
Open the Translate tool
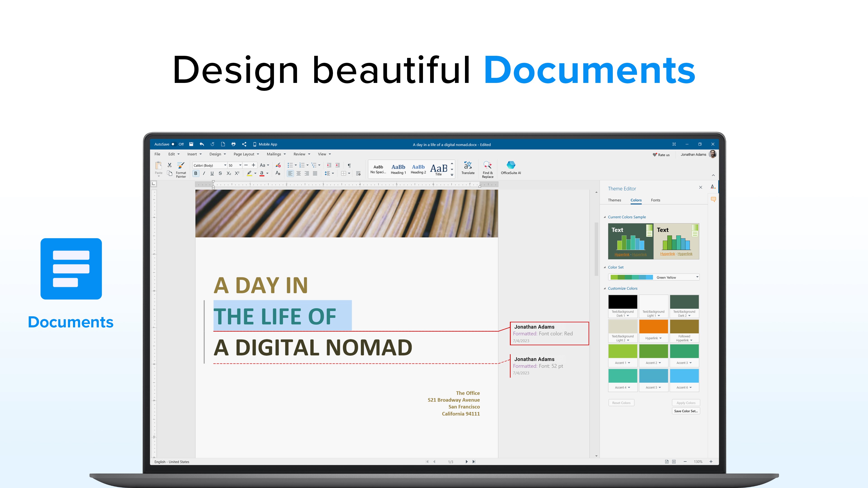468,168
